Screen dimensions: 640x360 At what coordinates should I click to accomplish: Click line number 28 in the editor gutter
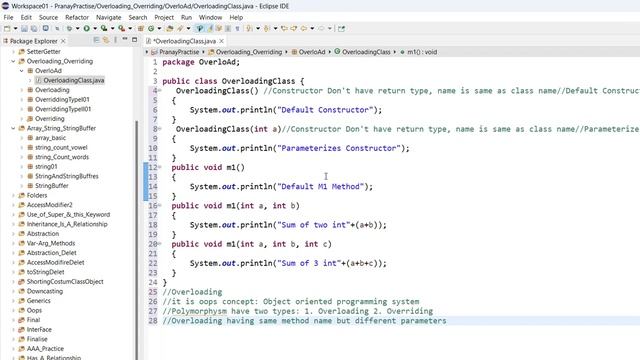coord(153,321)
